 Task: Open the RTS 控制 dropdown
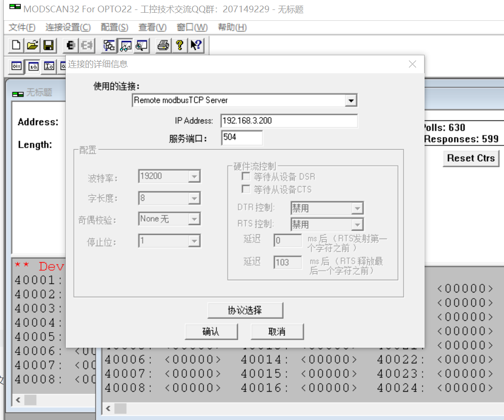coord(357,224)
